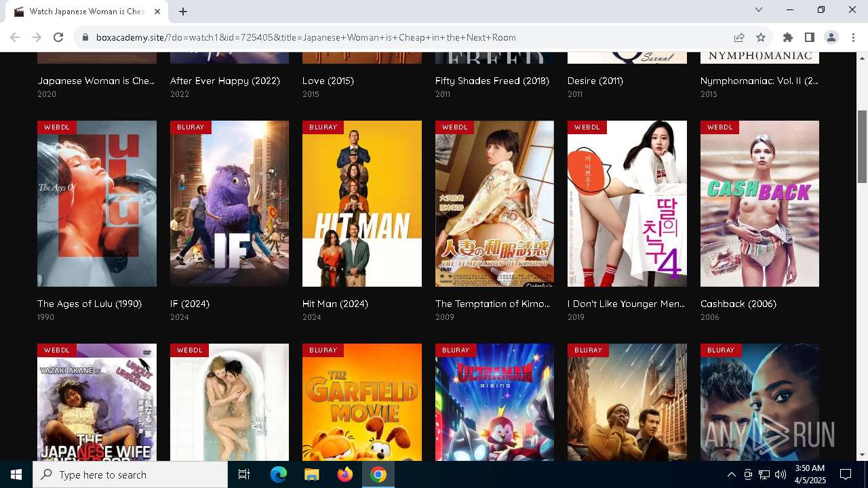The width and height of the screenshot is (868, 488).
Task: Launch Firefox from the taskbar
Action: pyautogui.click(x=344, y=474)
